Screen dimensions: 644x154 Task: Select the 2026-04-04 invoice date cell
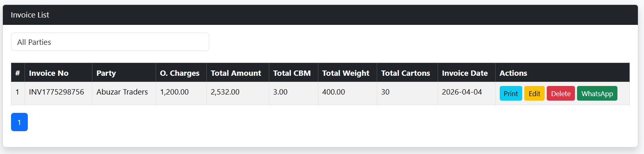click(x=462, y=92)
